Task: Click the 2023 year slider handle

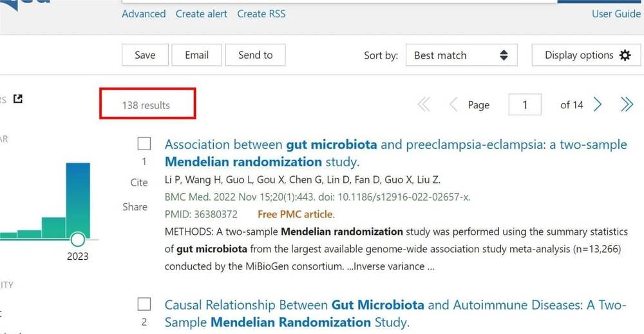Action: click(x=78, y=239)
